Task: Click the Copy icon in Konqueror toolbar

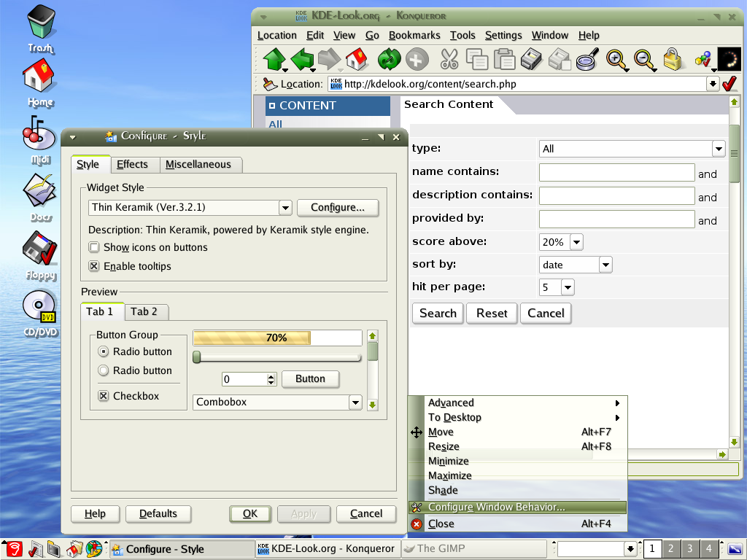Action: (476, 60)
